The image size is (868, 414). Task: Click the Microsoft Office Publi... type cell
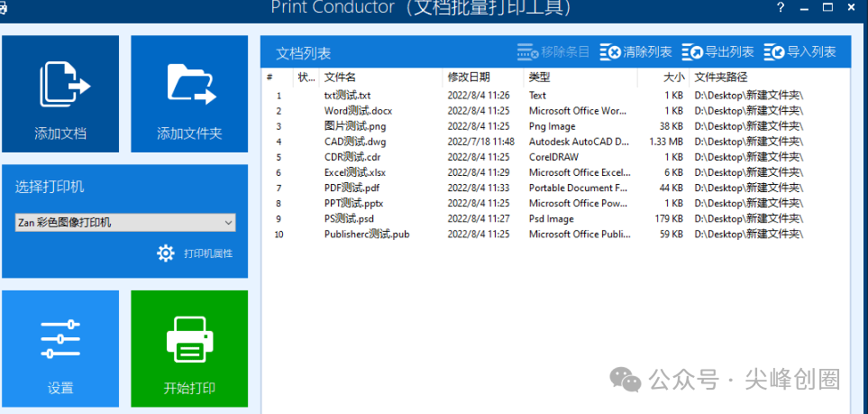(580, 235)
